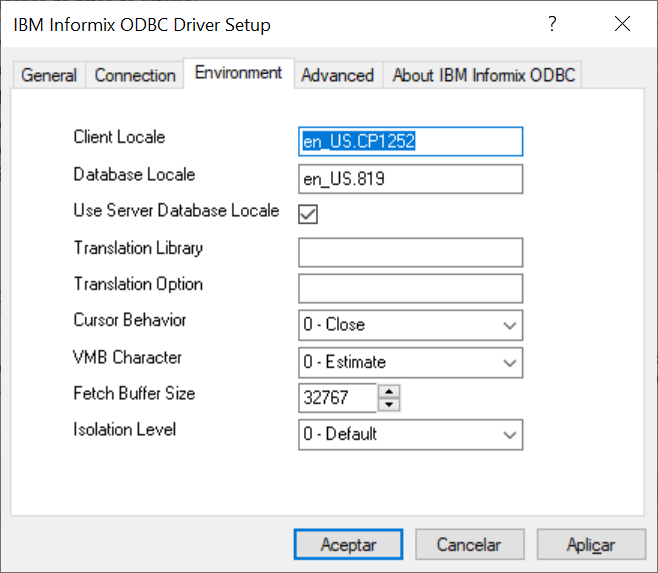Click the Aplicar button

[x=591, y=544]
